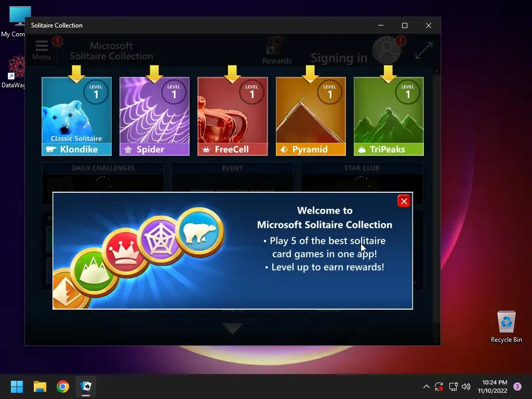532x399 pixels.
Task: Click the TriPeaks level 1 badge
Action: coord(408,91)
